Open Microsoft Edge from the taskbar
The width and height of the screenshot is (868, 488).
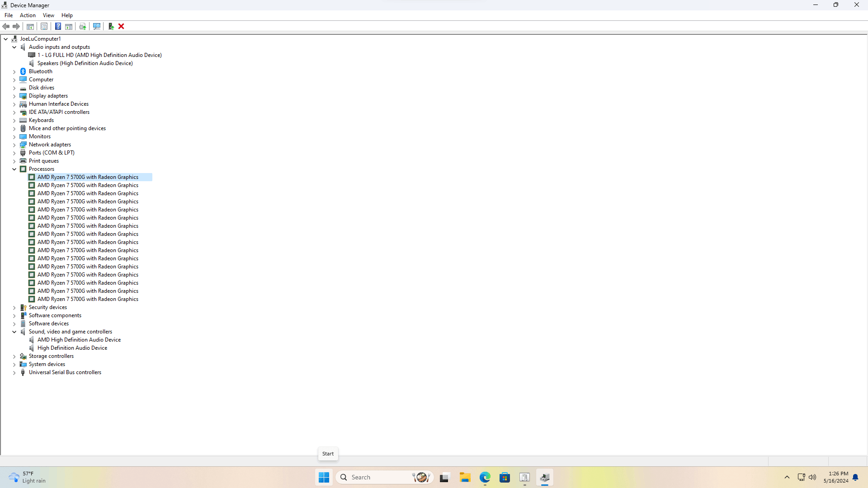(485, 478)
